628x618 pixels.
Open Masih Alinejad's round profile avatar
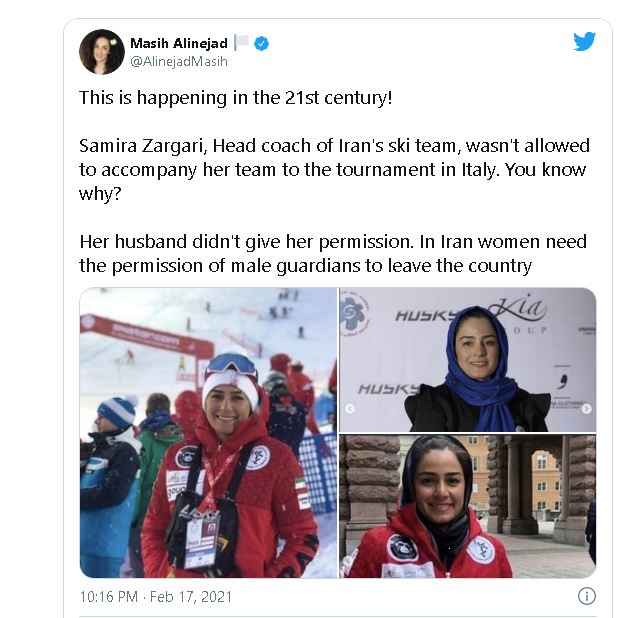[102, 52]
